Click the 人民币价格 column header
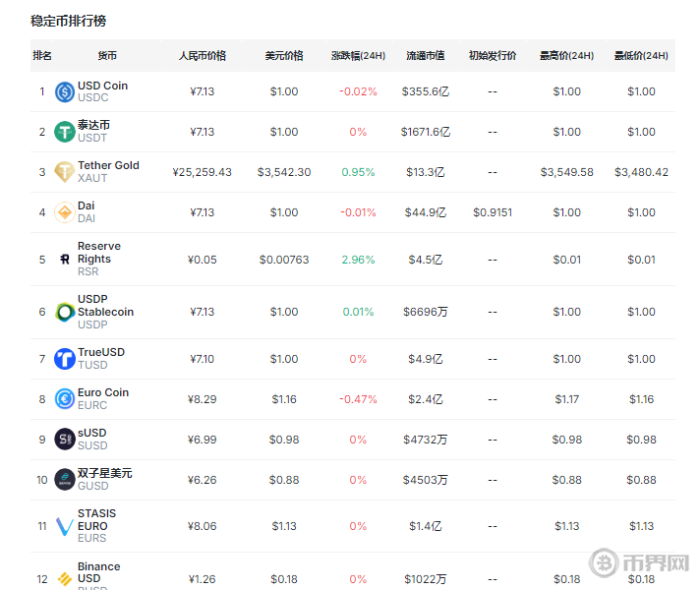 click(x=203, y=56)
